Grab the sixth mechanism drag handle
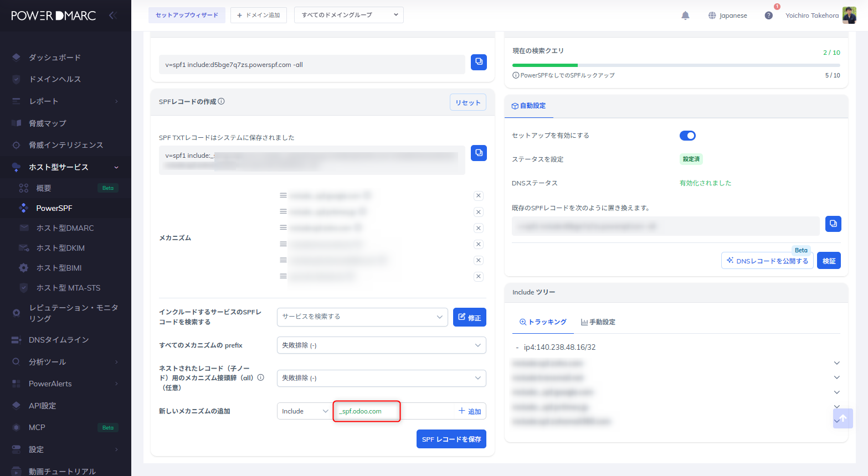868x476 pixels. tap(283, 276)
